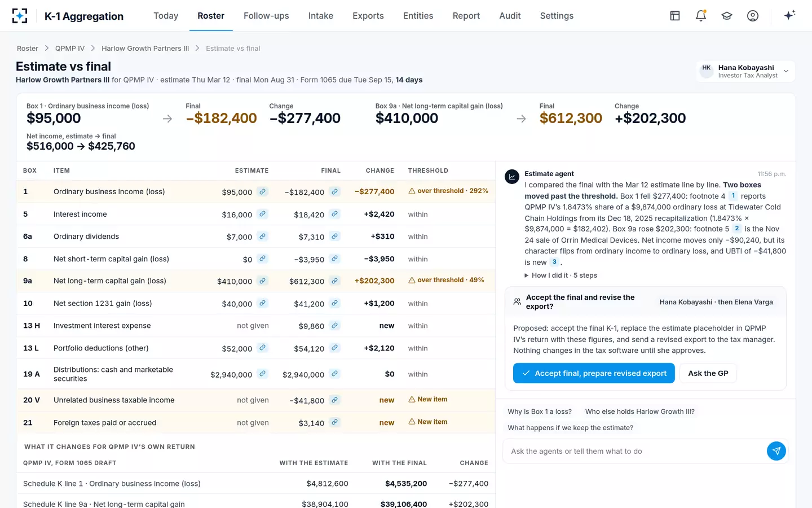Expand 'How I did it · 5 steps'
Viewport: 812px width, 508px height.
[x=561, y=275]
